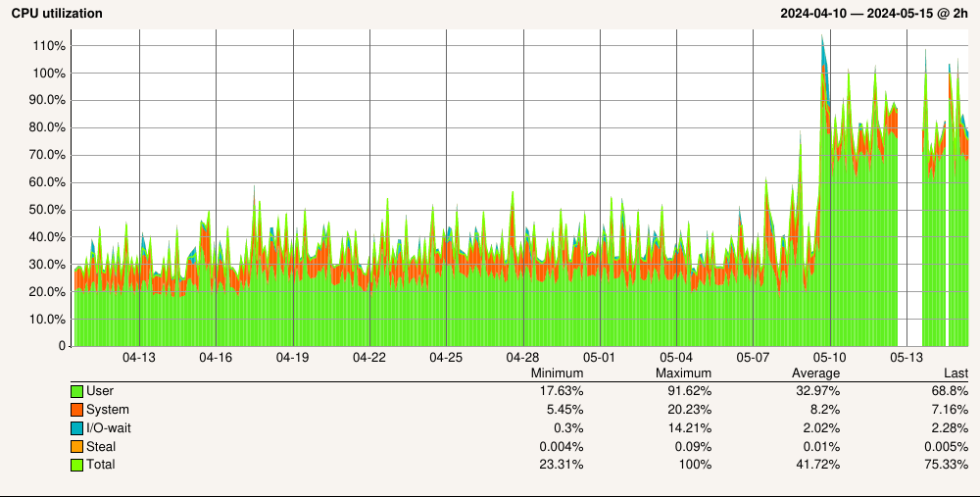Click the 04-25 x-axis date label
This screenshot has height=497, width=980.
coord(446,358)
